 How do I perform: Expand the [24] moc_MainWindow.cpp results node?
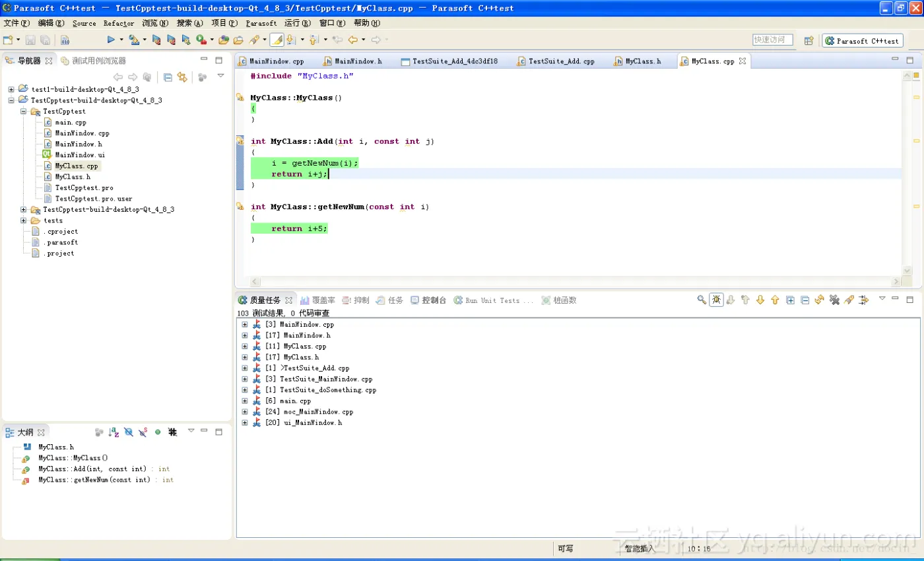[x=244, y=412]
